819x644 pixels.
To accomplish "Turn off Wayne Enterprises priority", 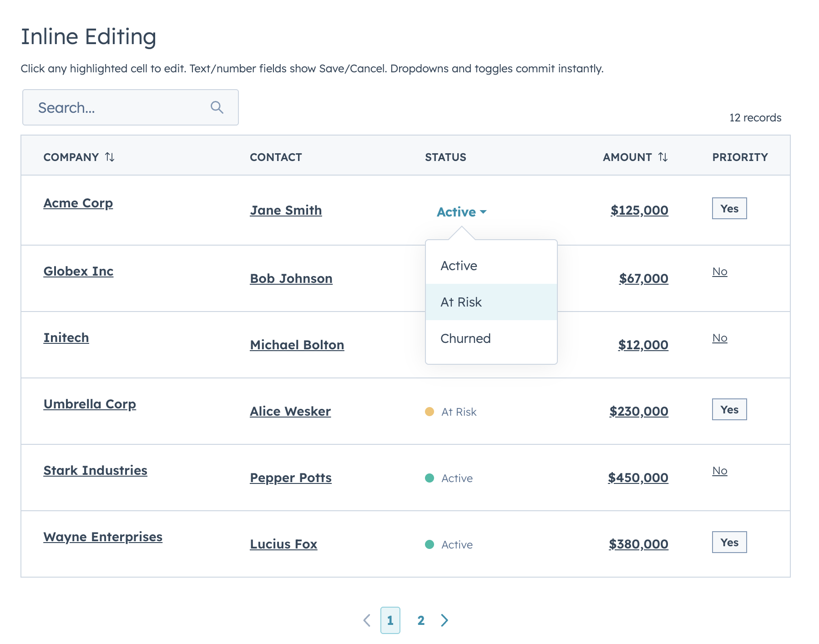I will click(x=729, y=542).
